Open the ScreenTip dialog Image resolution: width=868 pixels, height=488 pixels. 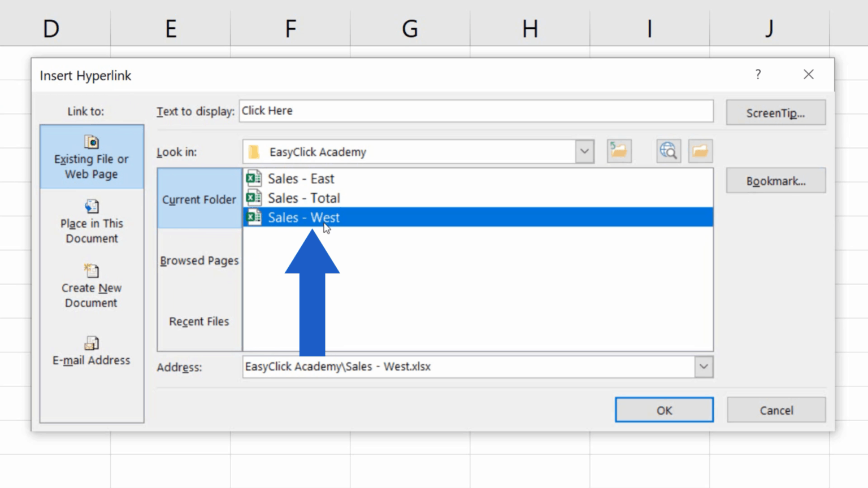point(775,112)
